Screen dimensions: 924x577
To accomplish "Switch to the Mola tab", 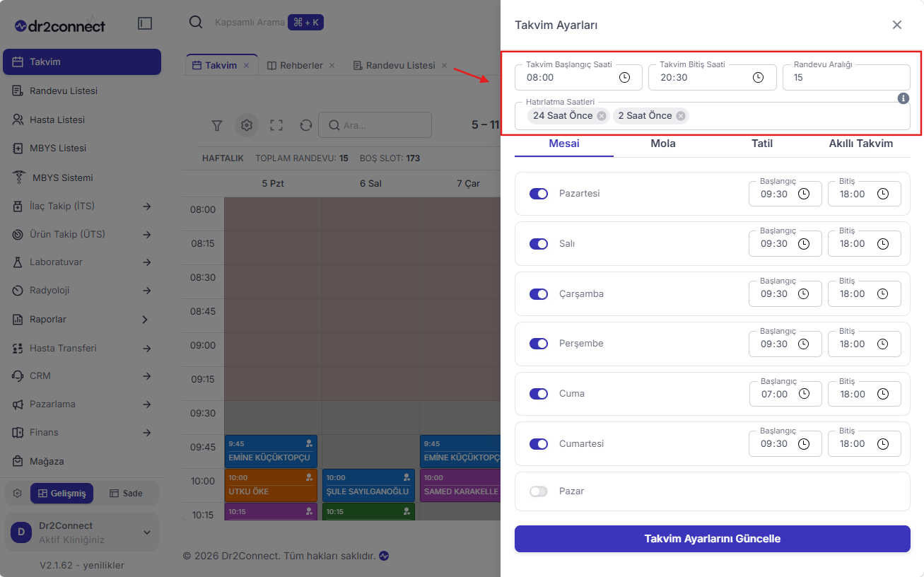I will click(663, 144).
